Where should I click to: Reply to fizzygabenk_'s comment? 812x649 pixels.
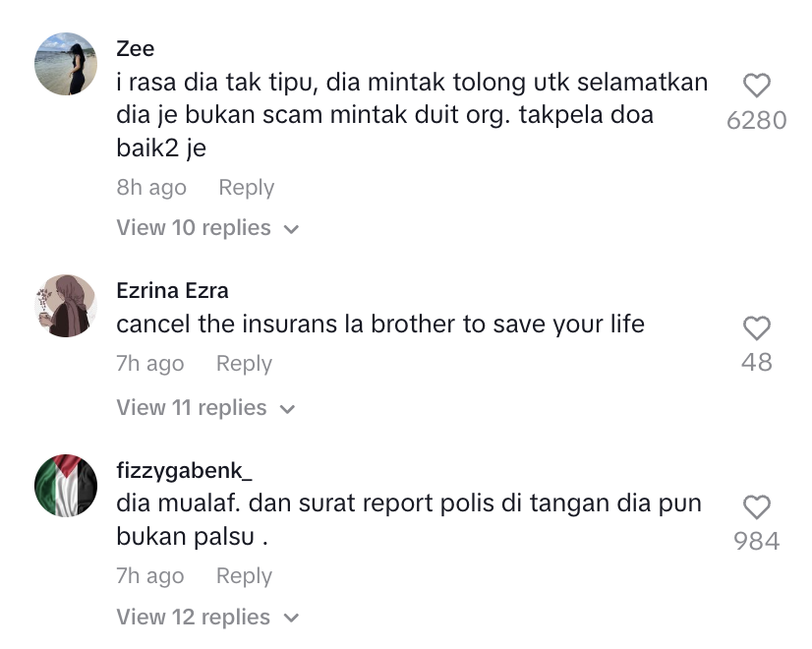tap(244, 576)
